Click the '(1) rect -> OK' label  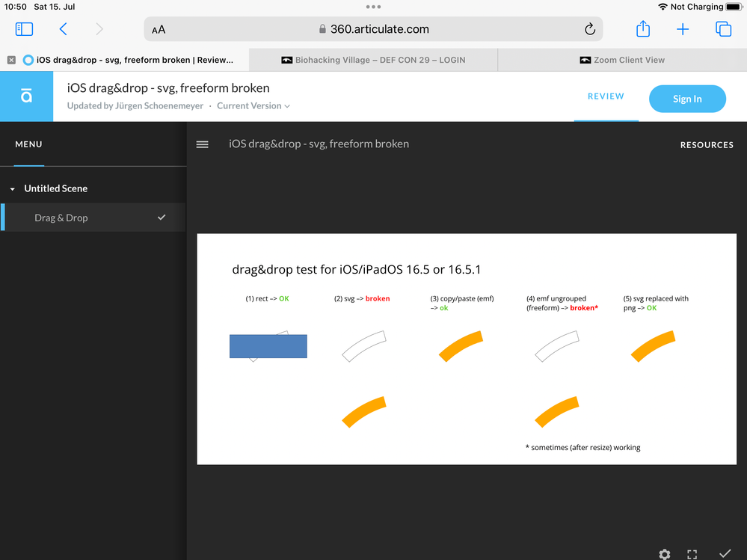[x=267, y=298]
